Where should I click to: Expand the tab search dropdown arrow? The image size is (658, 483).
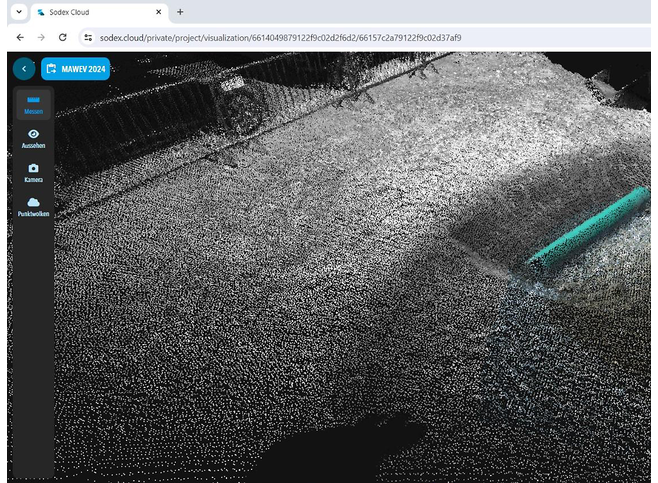click(x=19, y=12)
